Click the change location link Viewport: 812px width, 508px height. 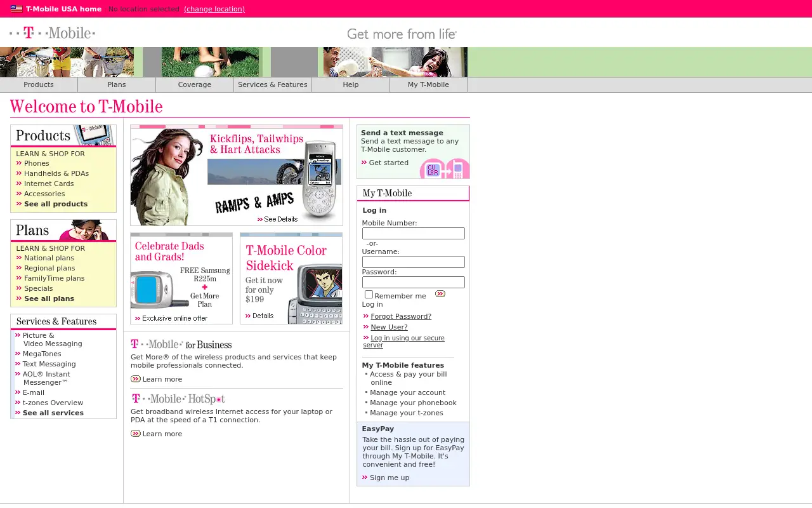[x=214, y=9]
